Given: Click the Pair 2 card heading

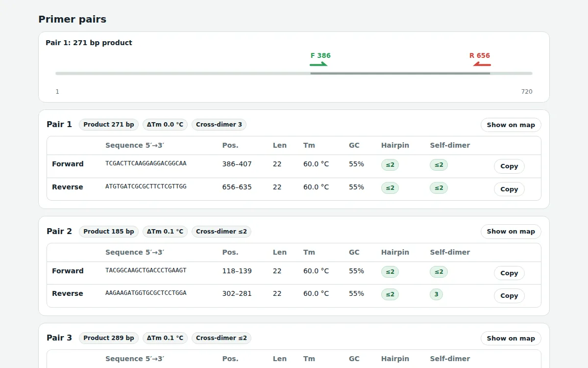Looking at the screenshot, I should pyautogui.click(x=59, y=231).
